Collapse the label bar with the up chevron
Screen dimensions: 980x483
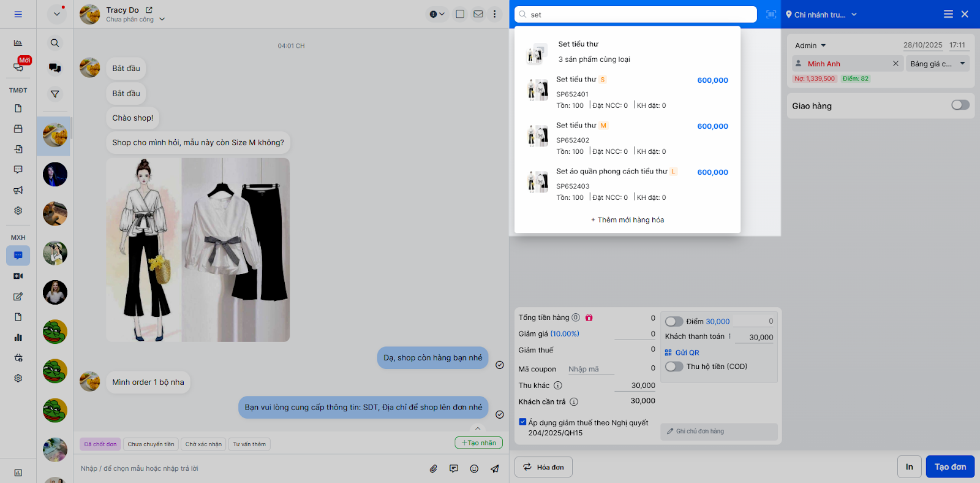478,428
